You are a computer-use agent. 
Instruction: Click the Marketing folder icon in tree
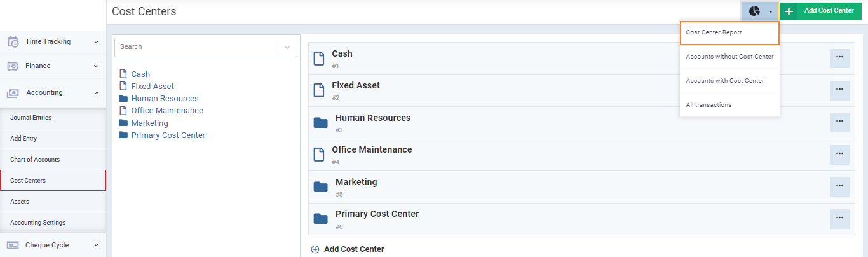pos(123,123)
